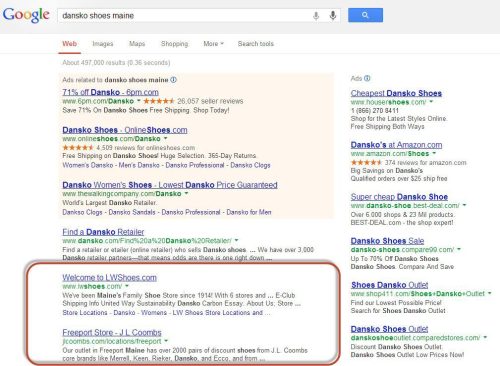The height and width of the screenshot is (366, 500).
Task: Open the 'Dansko's at Amazon.com' ad
Action: [396, 145]
